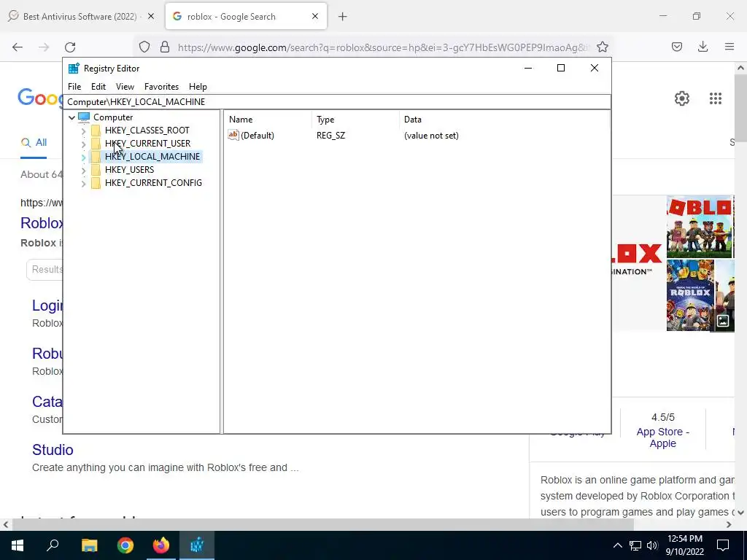Click Registry Editor taskbar icon

point(197,545)
